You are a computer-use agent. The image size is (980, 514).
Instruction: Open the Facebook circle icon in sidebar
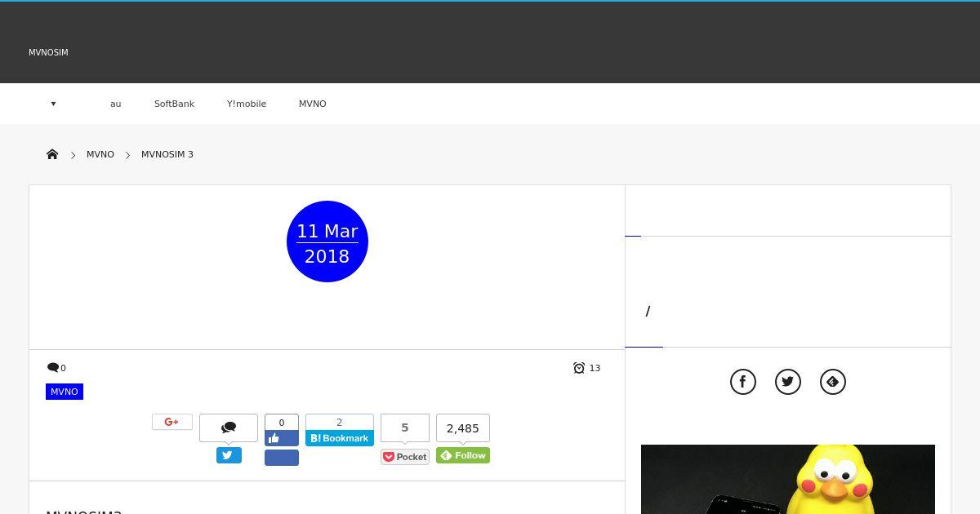(x=743, y=382)
